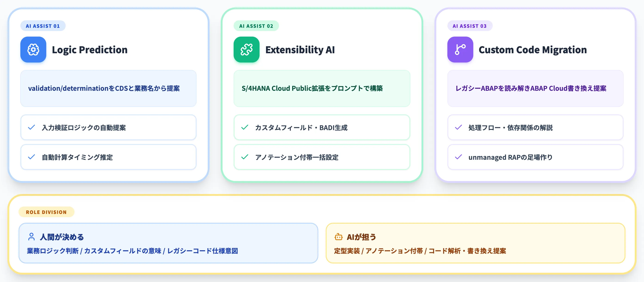Click the AIが担う heading
This screenshot has width=644, height=282.
point(361,237)
